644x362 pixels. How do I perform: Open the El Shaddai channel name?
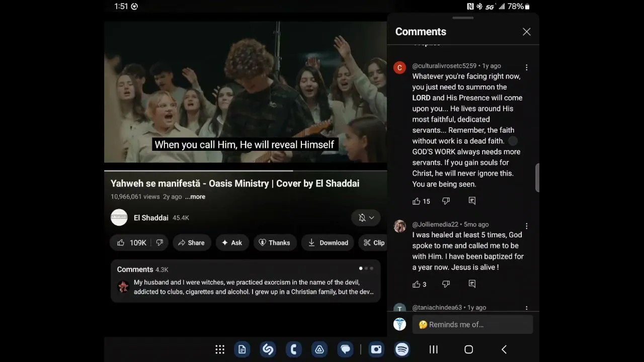(151, 218)
